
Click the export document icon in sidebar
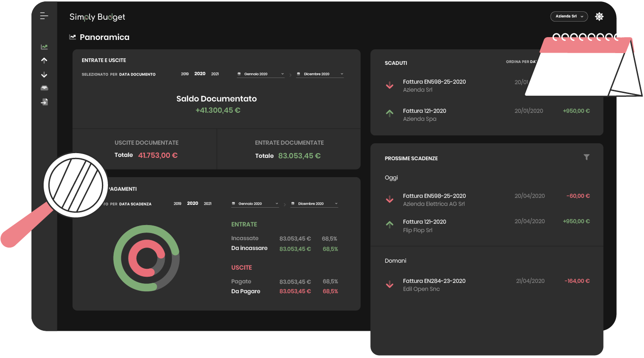click(x=44, y=102)
